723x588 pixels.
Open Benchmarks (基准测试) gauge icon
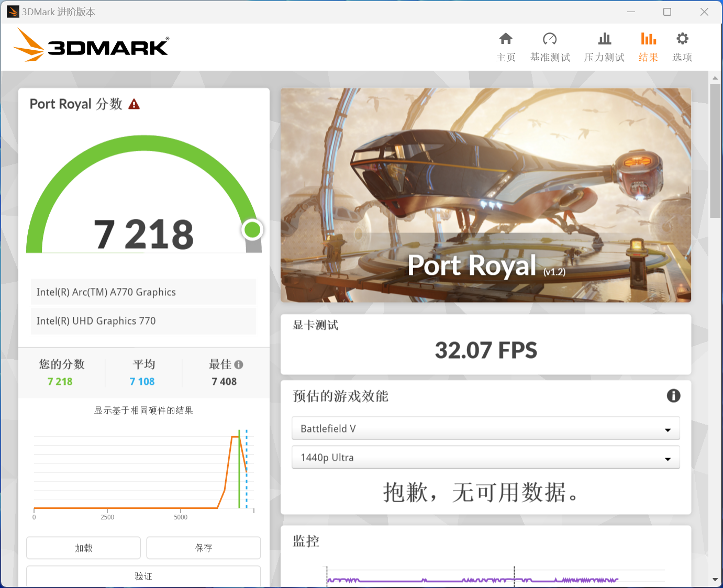[550, 39]
